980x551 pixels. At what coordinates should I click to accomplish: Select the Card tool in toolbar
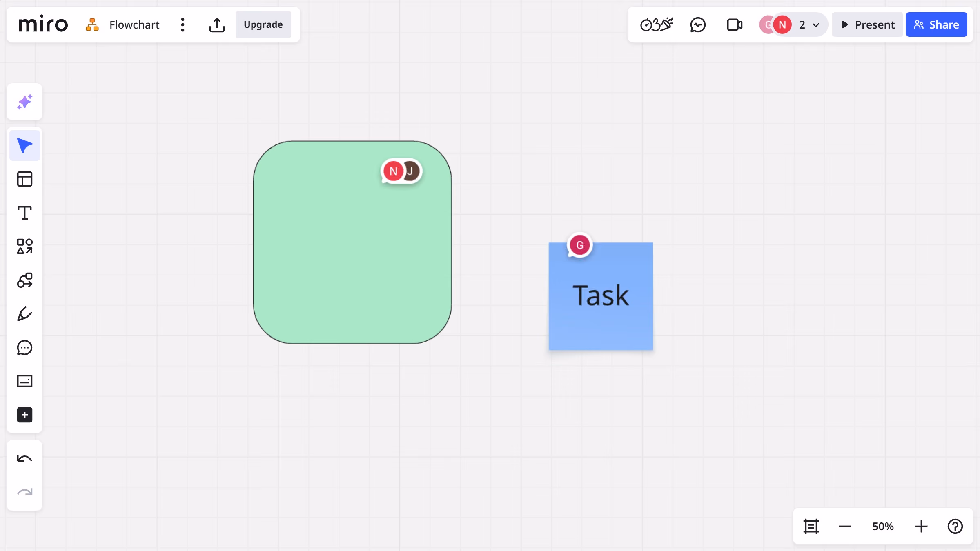[x=24, y=381]
